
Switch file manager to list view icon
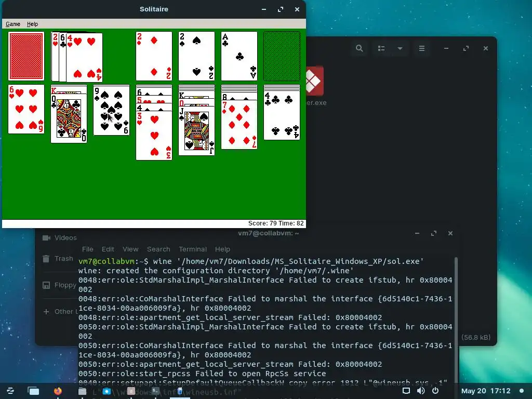click(x=381, y=48)
